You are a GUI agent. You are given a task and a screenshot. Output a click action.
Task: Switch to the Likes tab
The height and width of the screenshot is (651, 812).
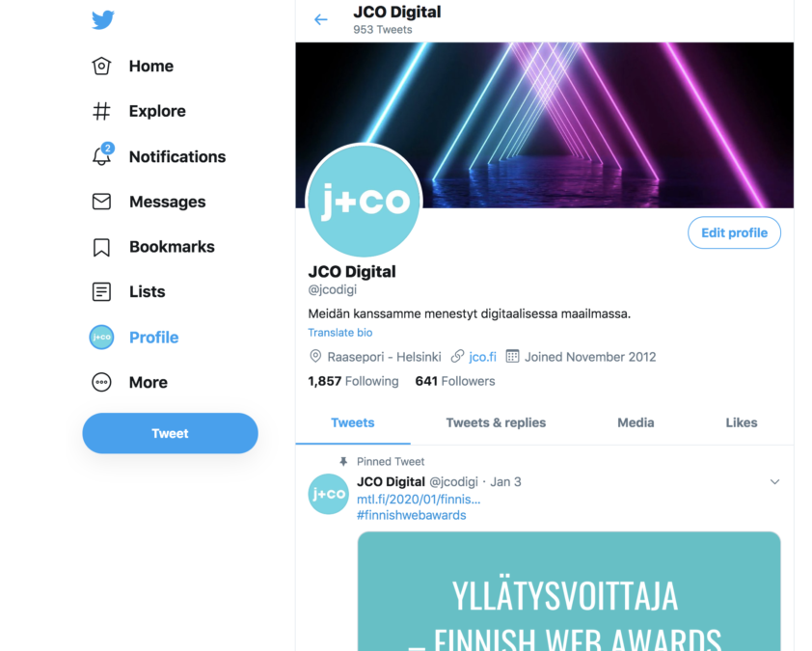click(x=741, y=423)
